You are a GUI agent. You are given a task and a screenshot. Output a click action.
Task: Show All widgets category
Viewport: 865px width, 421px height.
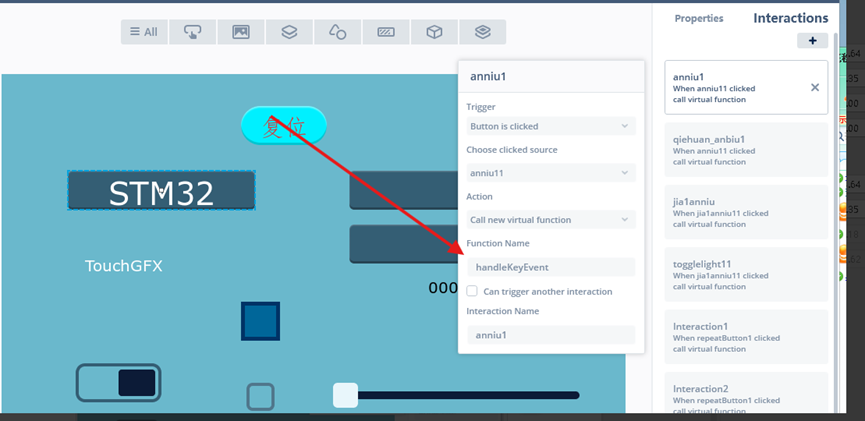coord(144,32)
